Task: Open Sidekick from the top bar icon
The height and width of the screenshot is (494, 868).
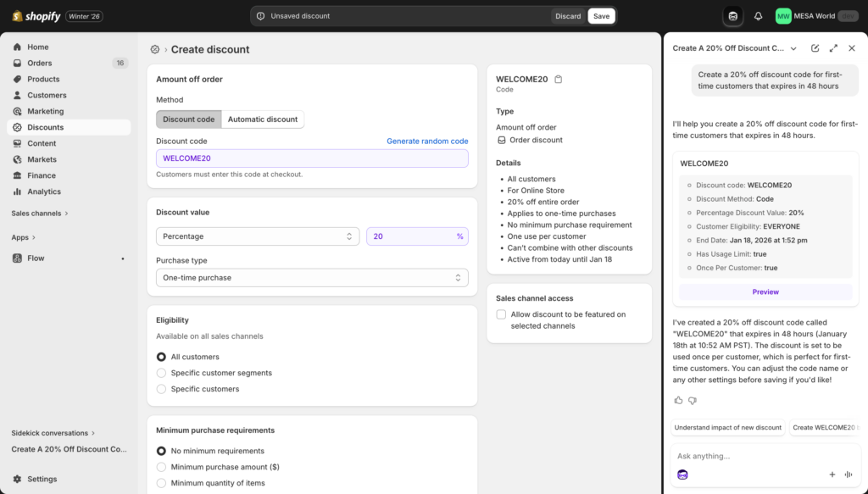Action: click(x=731, y=15)
